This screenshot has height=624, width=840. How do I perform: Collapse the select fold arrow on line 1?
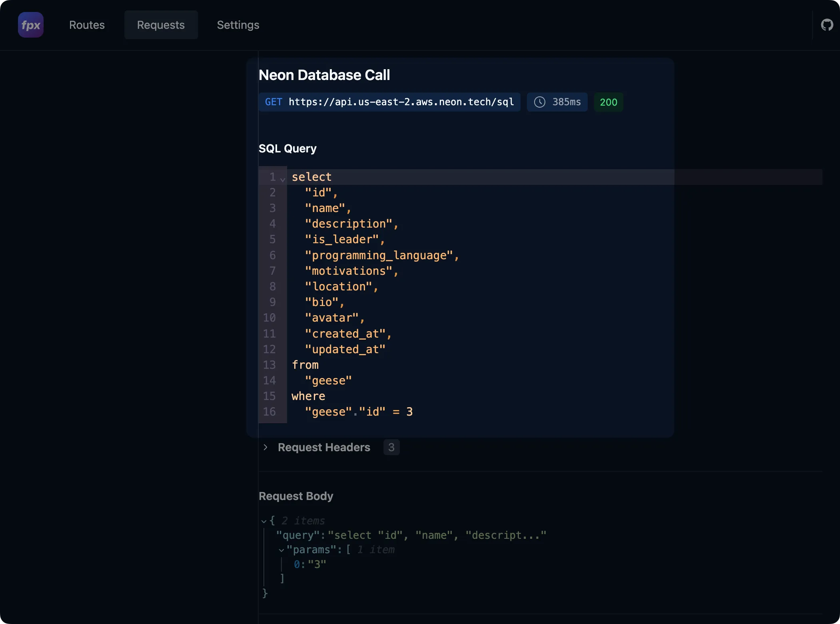[x=283, y=179]
